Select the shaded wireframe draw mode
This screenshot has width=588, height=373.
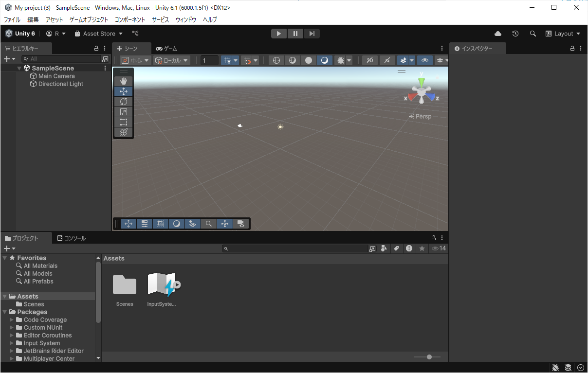293,60
